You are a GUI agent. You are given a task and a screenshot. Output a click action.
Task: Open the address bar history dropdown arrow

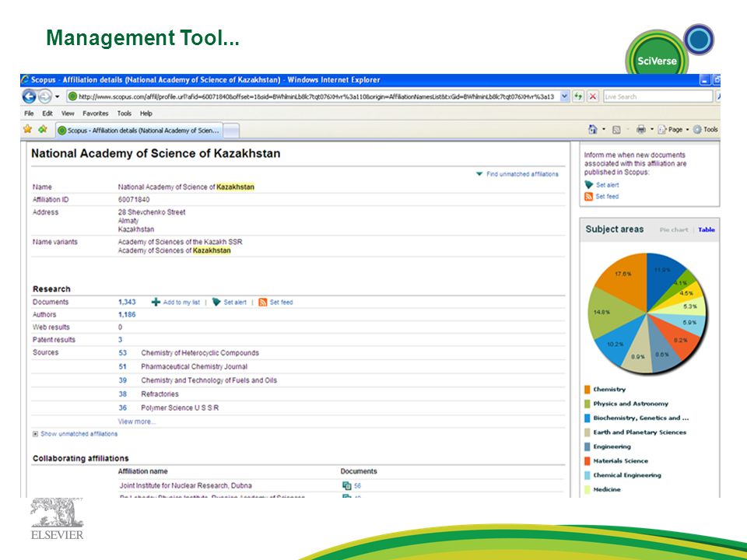pos(565,96)
